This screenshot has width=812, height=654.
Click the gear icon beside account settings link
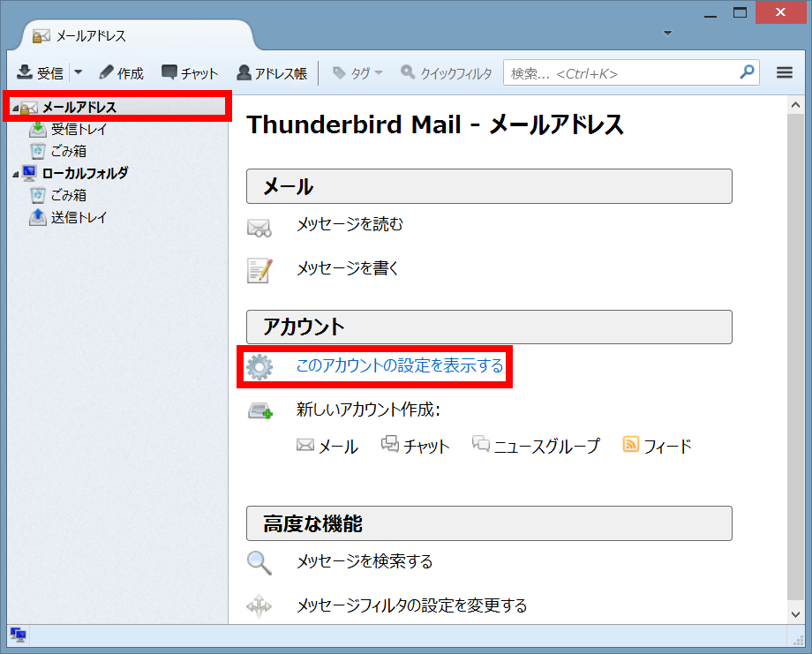coord(259,366)
